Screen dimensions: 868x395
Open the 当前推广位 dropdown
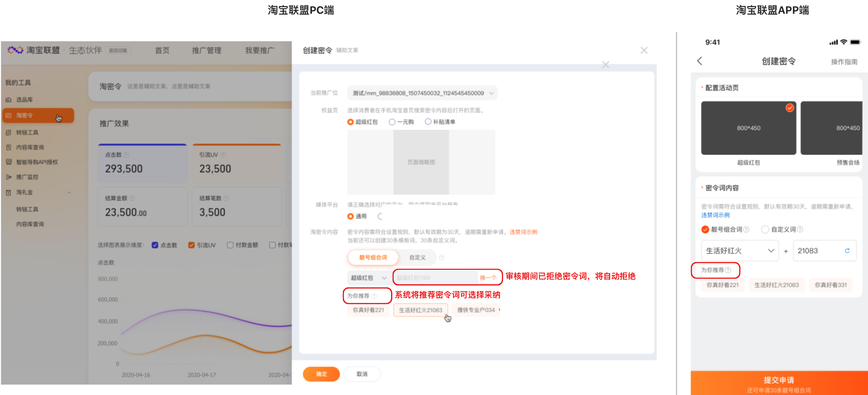coord(422,93)
